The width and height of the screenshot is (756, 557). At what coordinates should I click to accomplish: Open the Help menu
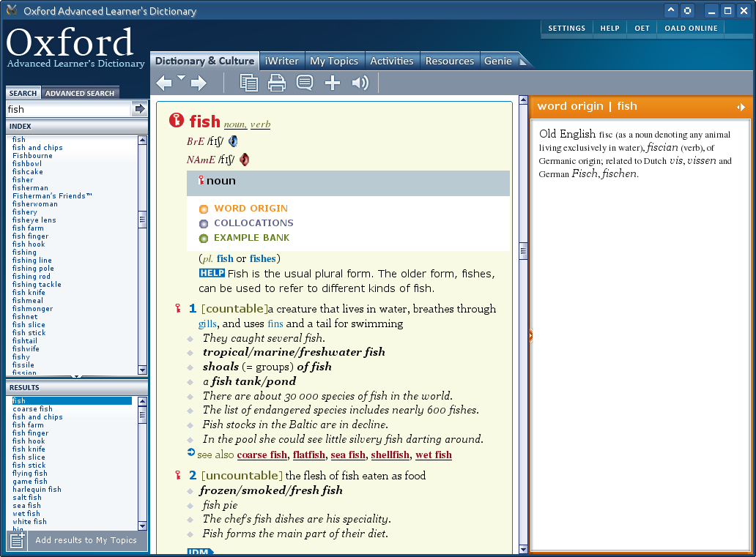[610, 28]
